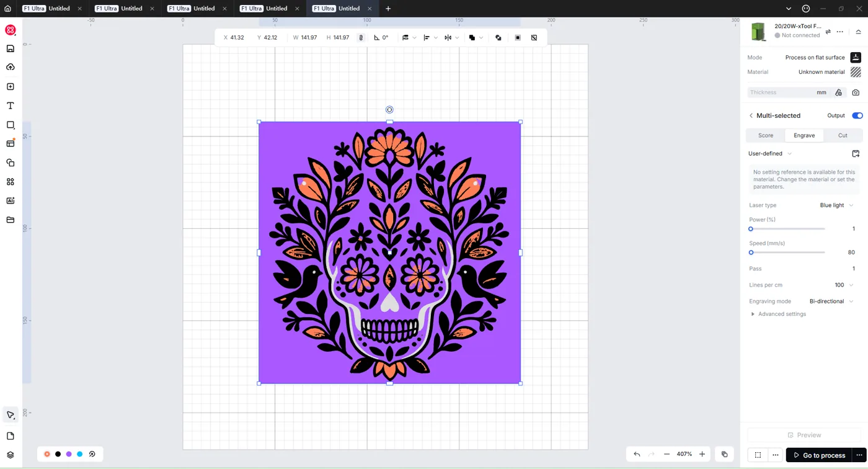Click the undo button
Viewport: 868px width, 469px height.
pos(637,454)
